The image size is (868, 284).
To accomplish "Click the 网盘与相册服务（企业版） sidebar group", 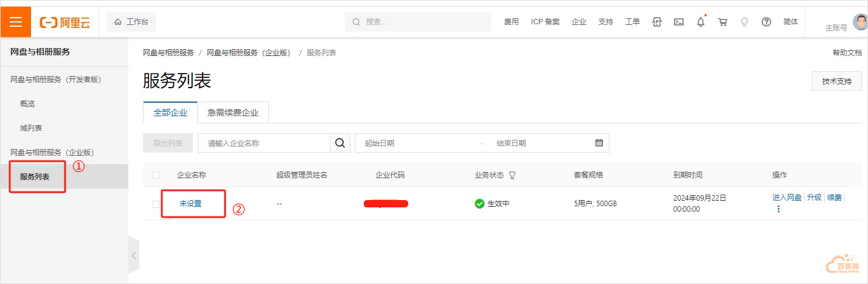I will click(x=52, y=152).
